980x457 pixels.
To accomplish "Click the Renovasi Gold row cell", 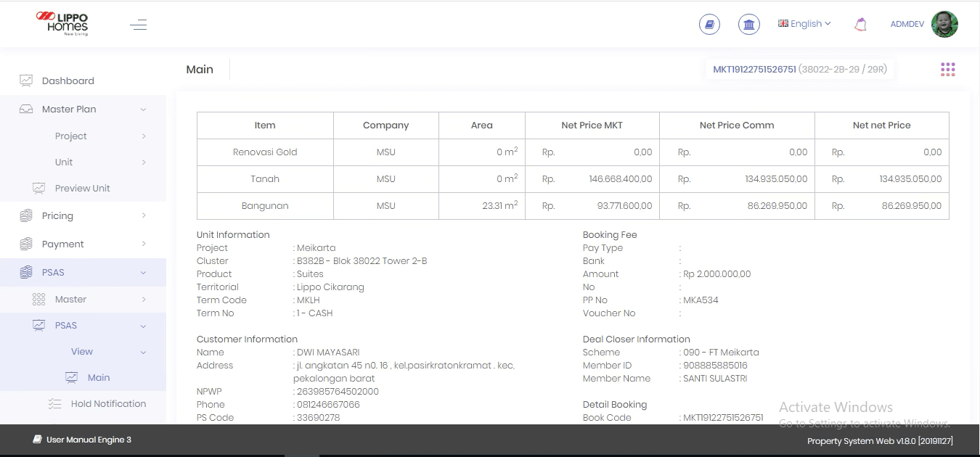I will (265, 152).
